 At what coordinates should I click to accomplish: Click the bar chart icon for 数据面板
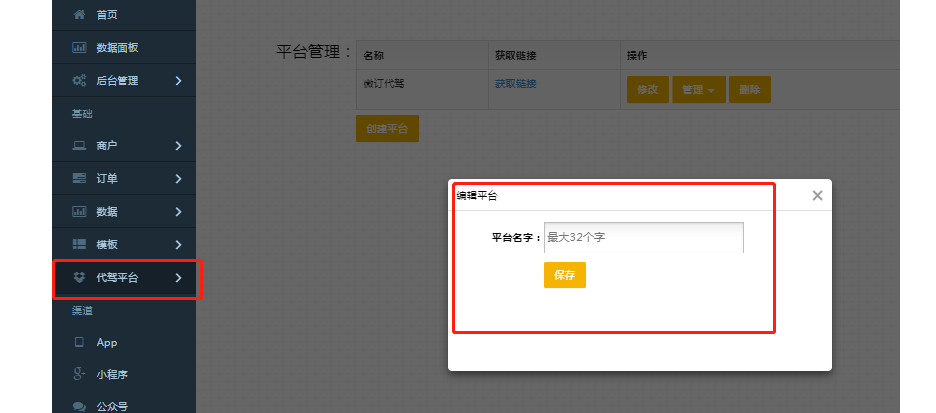(x=79, y=48)
